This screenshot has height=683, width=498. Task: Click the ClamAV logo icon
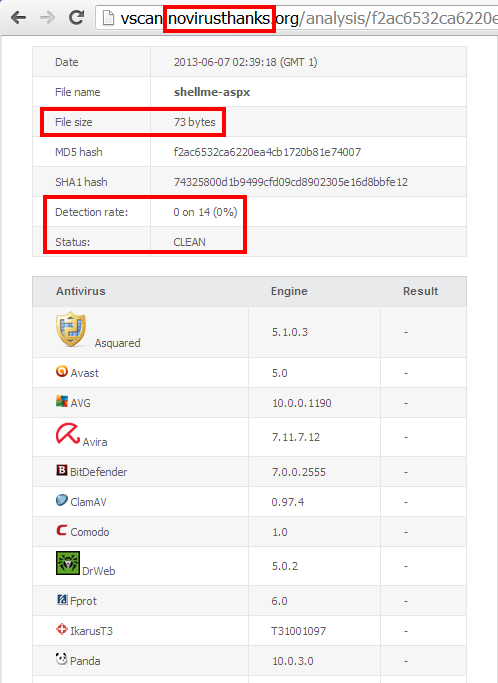point(62,500)
